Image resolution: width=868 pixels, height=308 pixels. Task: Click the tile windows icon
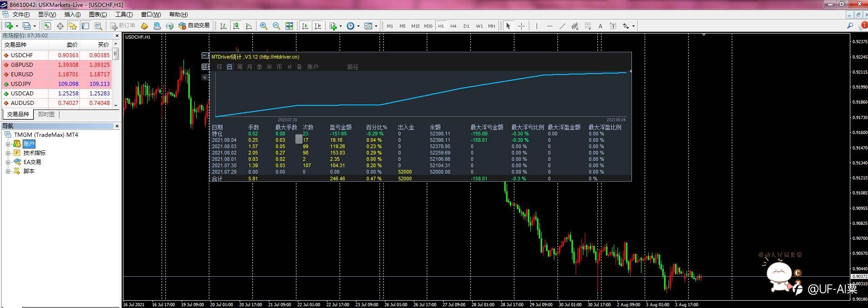point(289,26)
